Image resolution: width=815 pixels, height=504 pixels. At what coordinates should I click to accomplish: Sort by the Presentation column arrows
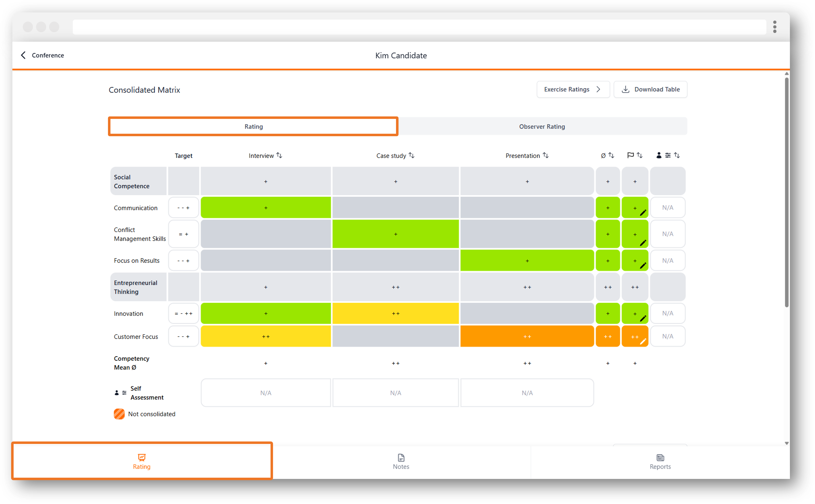[546, 155]
